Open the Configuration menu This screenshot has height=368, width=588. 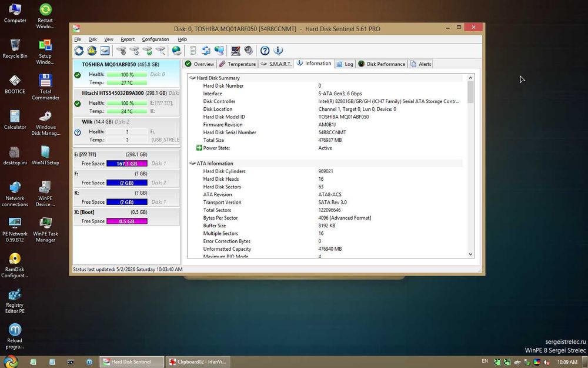pos(155,39)
